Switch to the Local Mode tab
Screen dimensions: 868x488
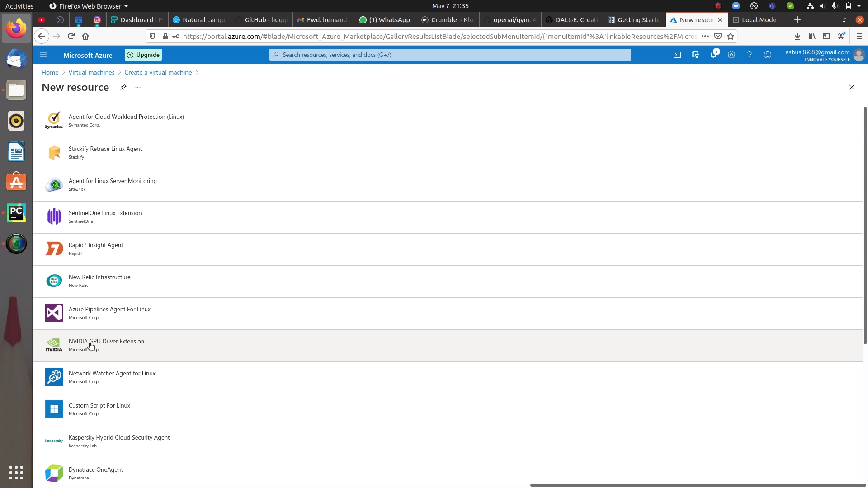point(758,20)
